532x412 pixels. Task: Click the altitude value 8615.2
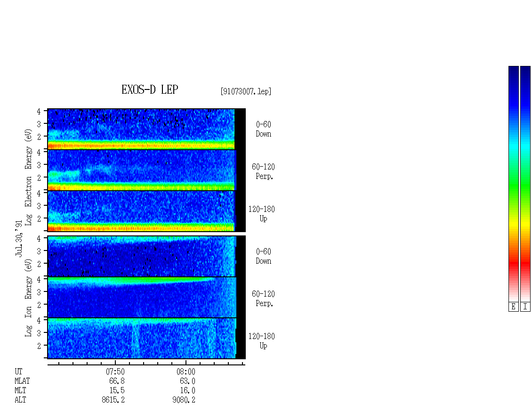coord(113,400)
